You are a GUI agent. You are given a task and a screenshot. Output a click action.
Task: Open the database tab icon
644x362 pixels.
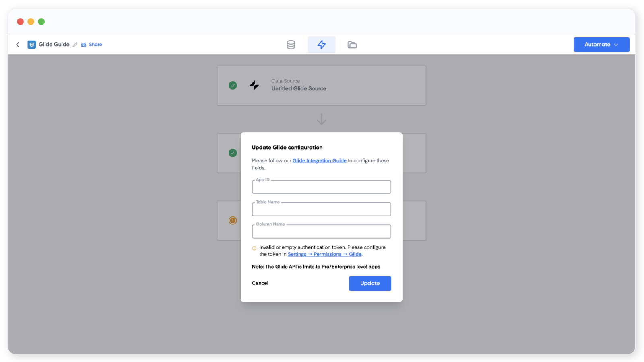[291, 45]
